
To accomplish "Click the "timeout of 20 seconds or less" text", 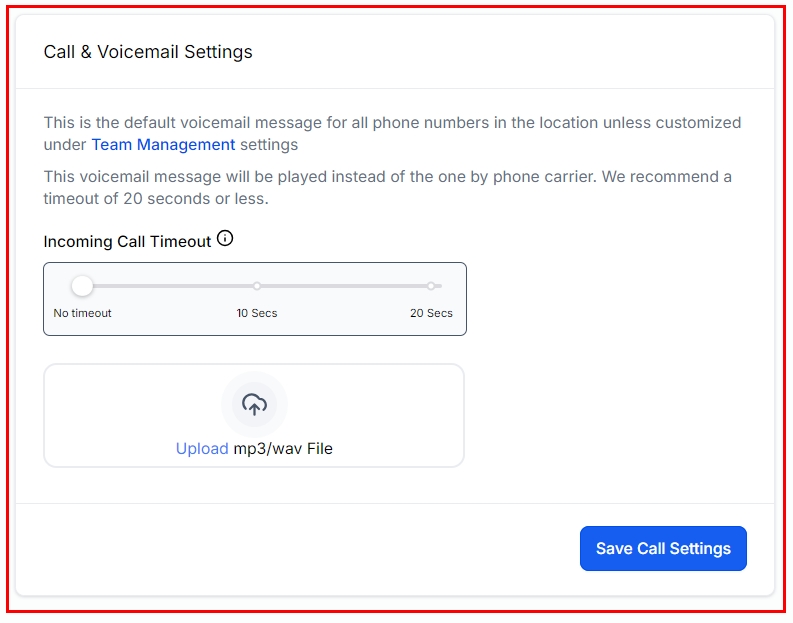I will (155, 198).
